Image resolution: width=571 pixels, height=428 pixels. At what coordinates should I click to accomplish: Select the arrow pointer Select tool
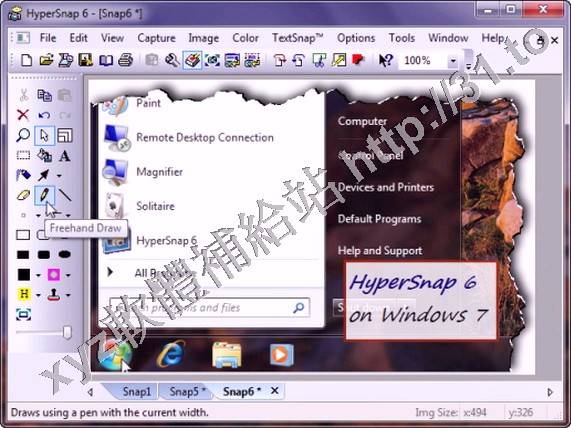point(44,136)
